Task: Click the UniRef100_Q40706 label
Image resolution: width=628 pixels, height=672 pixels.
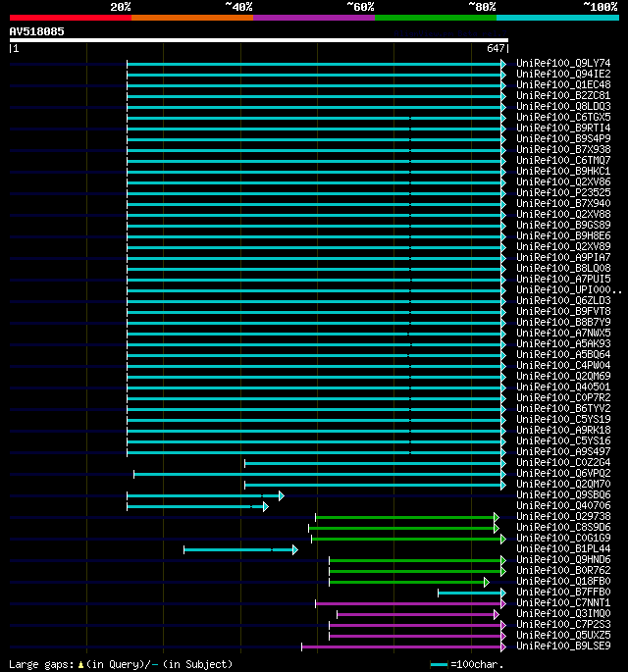Action: pos(563,505)
